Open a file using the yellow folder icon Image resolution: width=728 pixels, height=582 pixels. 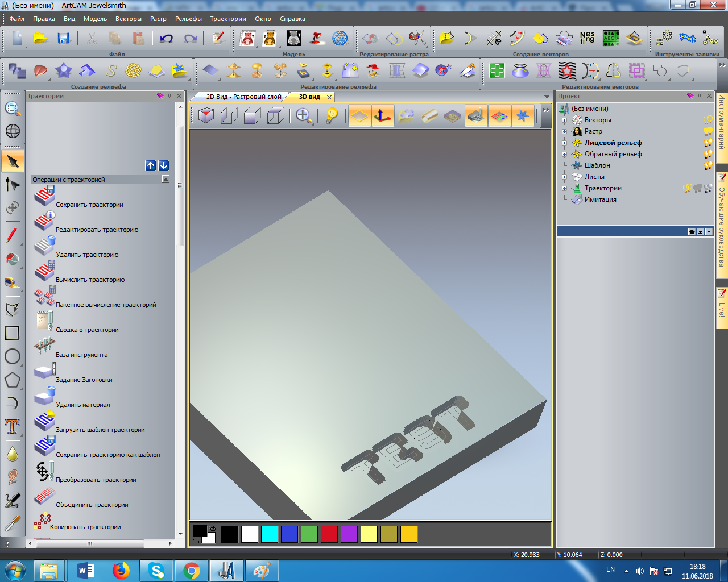pos(40,39)
